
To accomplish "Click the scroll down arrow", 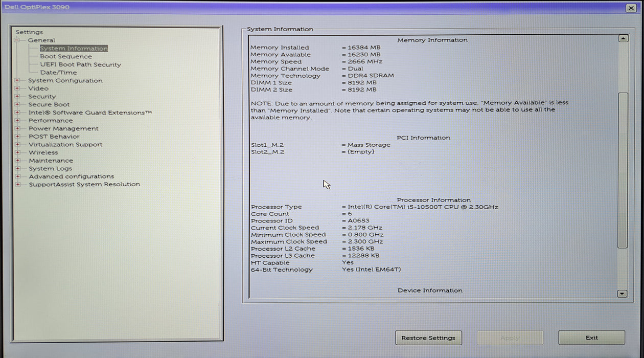I will coord(622,294).
